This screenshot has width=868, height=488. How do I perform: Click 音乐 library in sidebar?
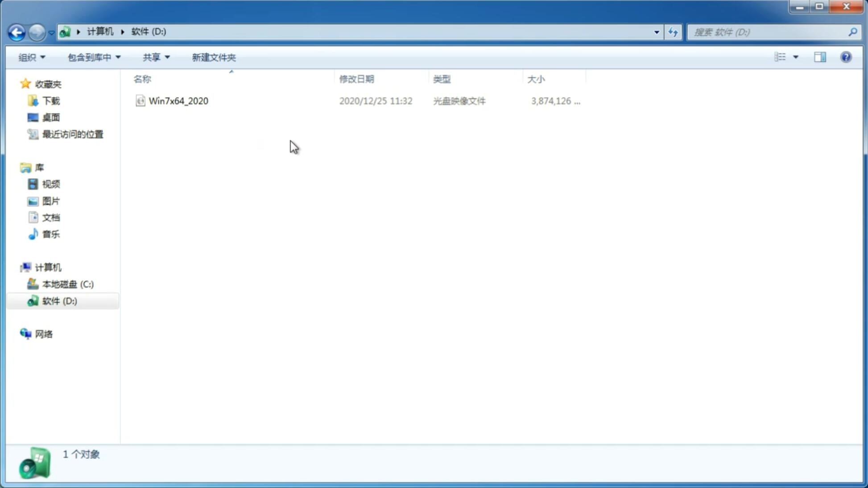point(51,234)
